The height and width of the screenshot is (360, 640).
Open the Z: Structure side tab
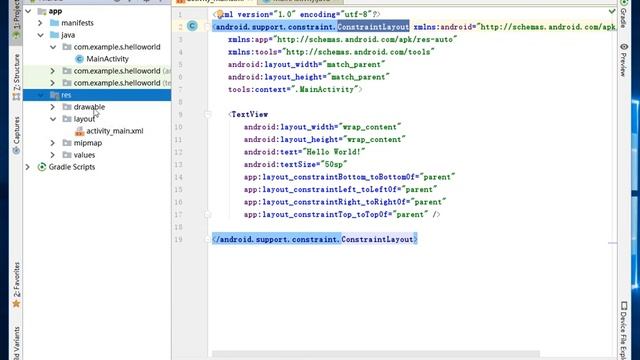[16, 77]
